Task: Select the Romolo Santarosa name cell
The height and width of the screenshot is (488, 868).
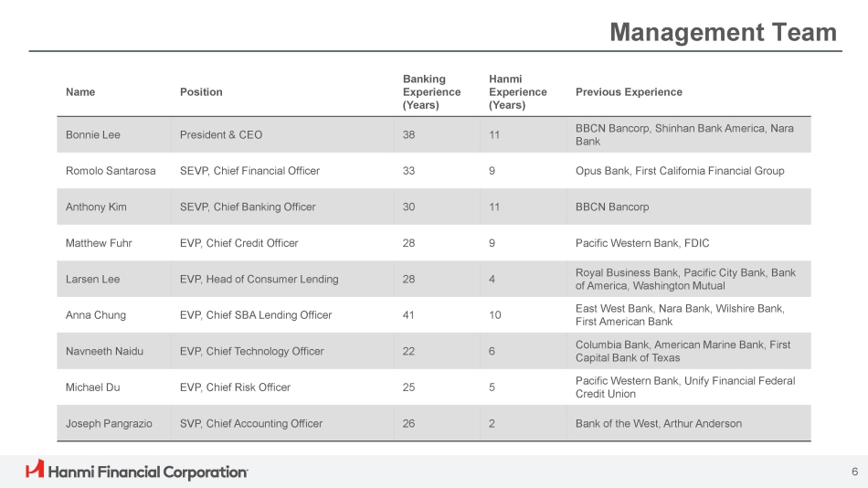Action: (x=111, y=171)
